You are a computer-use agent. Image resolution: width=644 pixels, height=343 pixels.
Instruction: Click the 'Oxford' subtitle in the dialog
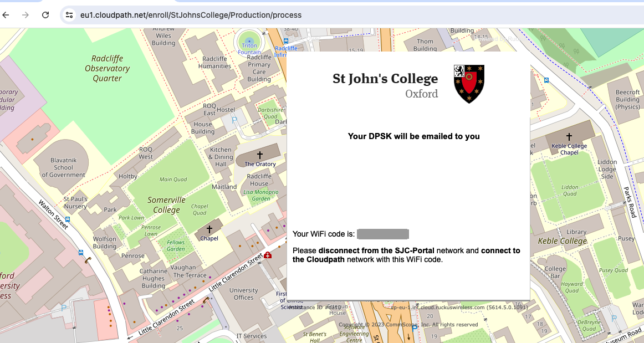pos(421,94)
